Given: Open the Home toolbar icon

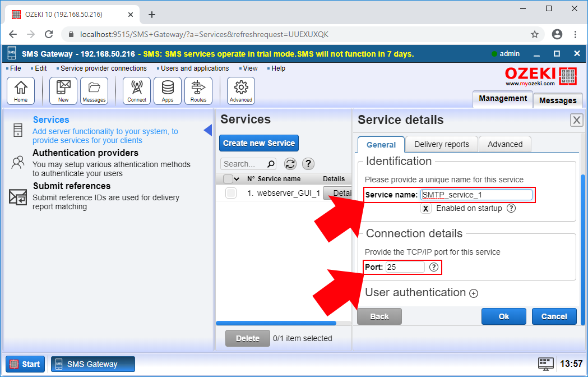Looking at the screenshot, I should (x=21, y=91).
